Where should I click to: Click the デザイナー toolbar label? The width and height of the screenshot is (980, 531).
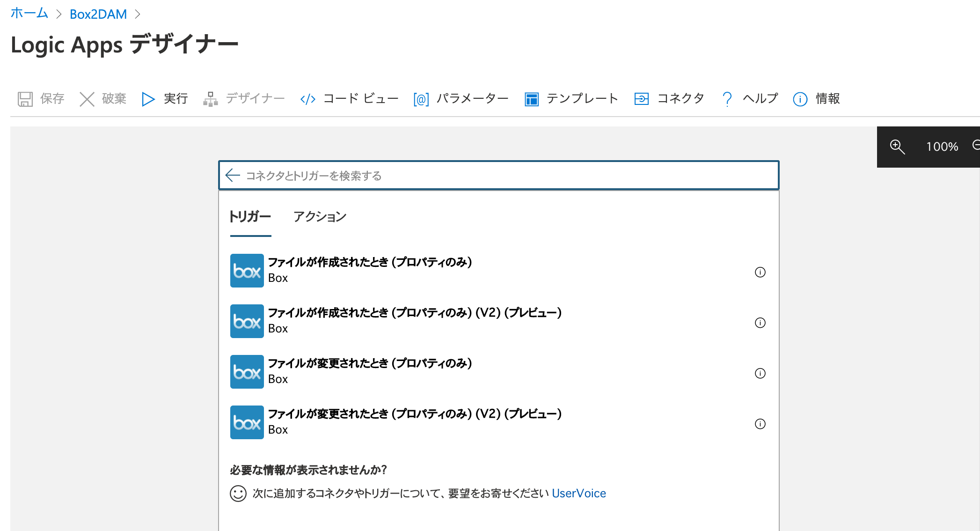pyautogui.click(x=256, y=98)
